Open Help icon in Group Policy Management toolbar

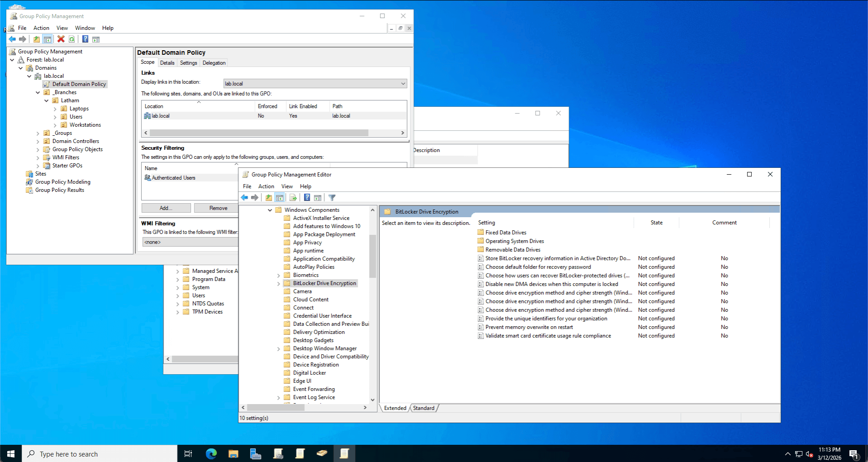click(x=85, y=39)
